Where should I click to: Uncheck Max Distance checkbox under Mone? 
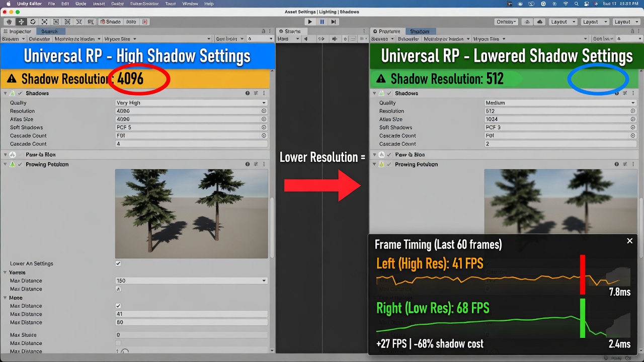click(x=118, y=306)
